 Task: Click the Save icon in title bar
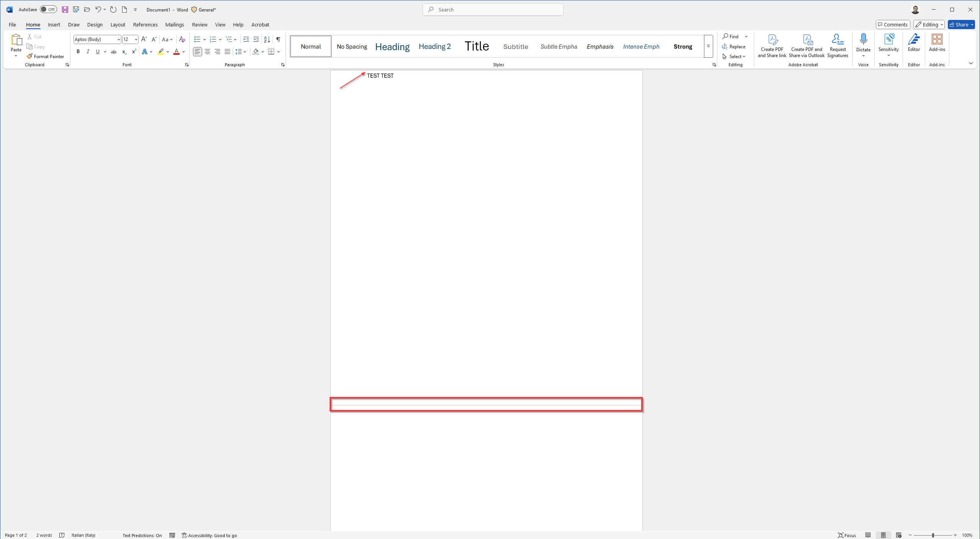[65, 10]
